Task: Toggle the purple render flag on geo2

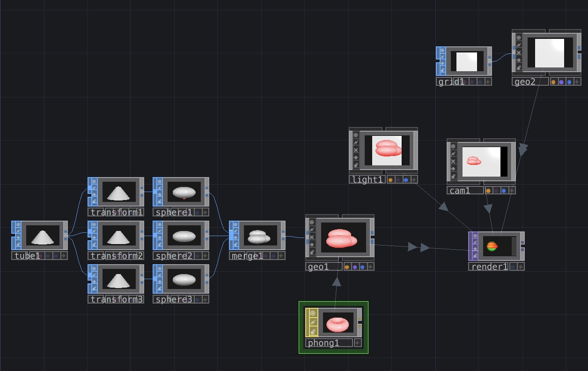Action: pos(561,82)
